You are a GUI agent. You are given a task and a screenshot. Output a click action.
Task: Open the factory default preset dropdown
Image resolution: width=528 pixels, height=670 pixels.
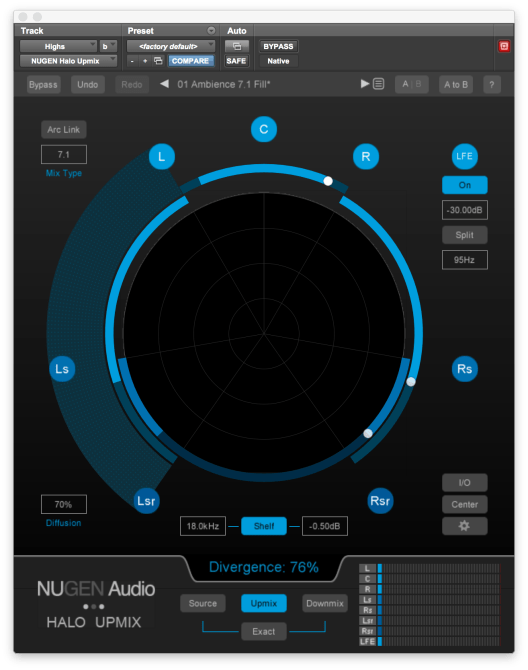click(x=171, y=46)
